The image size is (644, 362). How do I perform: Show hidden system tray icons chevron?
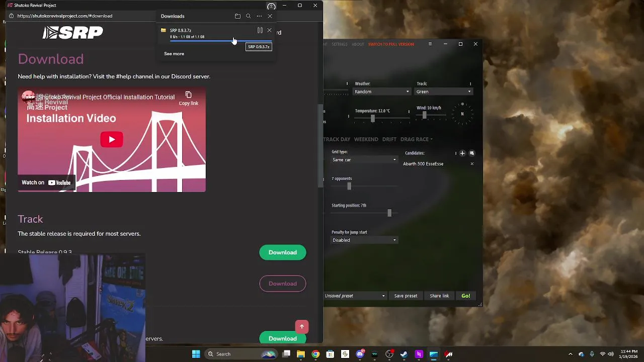(570, 354)
